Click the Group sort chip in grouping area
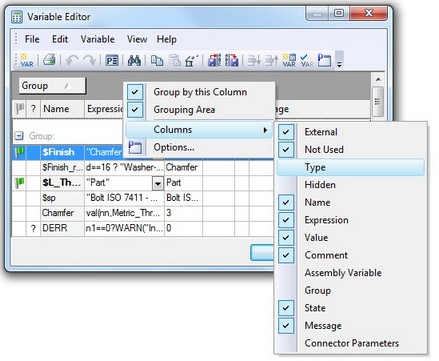The image size is (439, 361). 52,86
